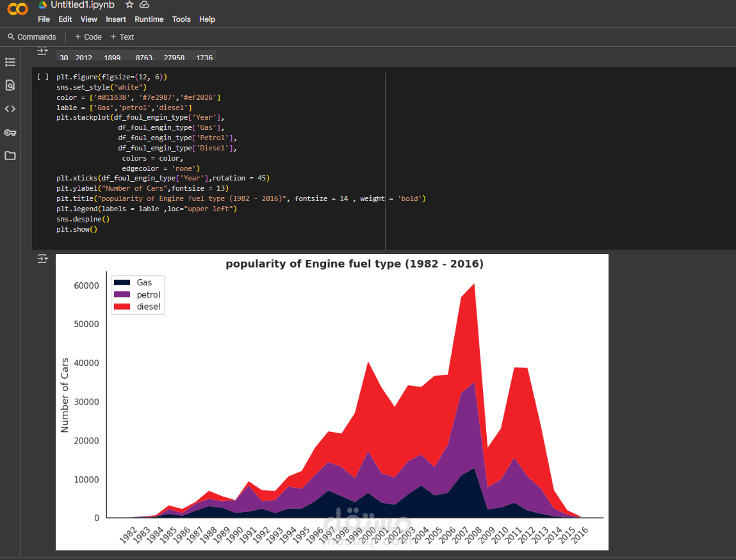This screenshot has height=560, width=736.
Task: Open the Commands search palette
Action: [31, 37]
